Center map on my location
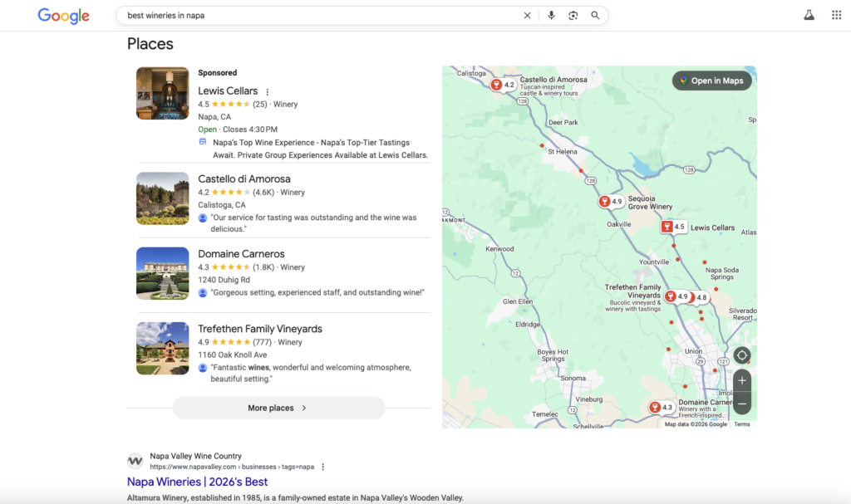851x504 pixels. click(x=742, y=355)
